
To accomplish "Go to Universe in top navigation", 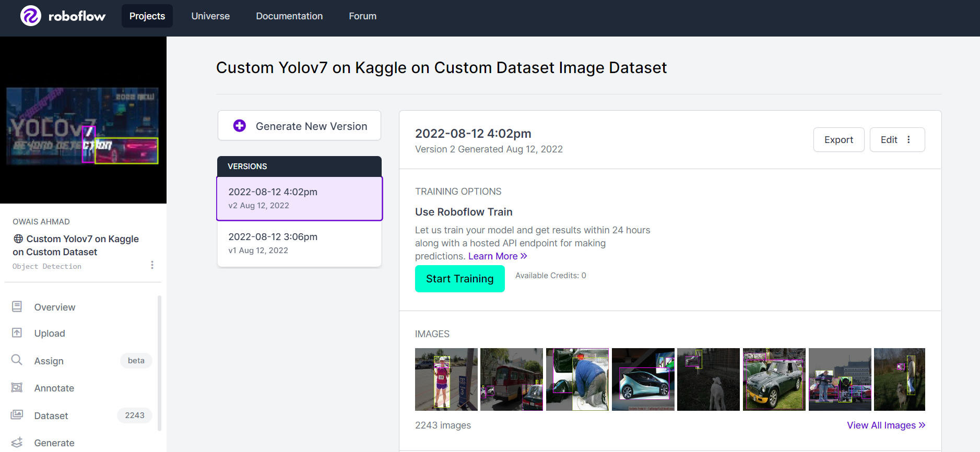I will click(x=210, y=16).
